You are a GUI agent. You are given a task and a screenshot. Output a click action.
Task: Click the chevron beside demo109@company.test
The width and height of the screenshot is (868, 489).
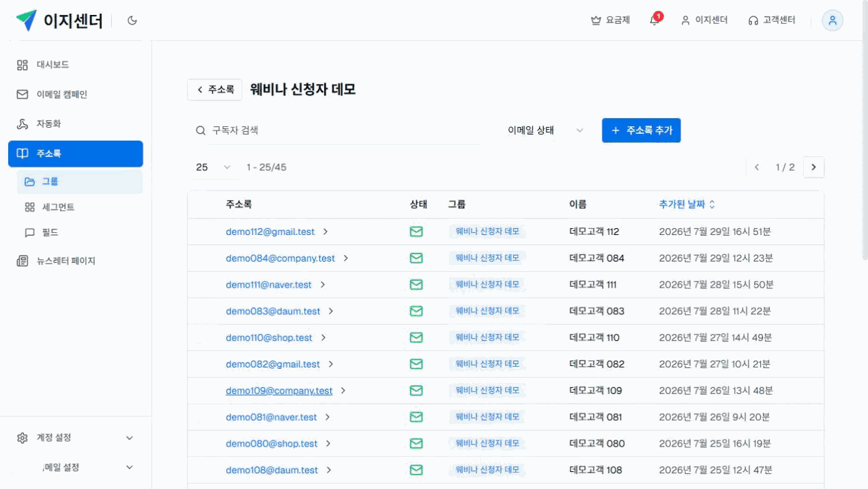(x=343, y=391)
